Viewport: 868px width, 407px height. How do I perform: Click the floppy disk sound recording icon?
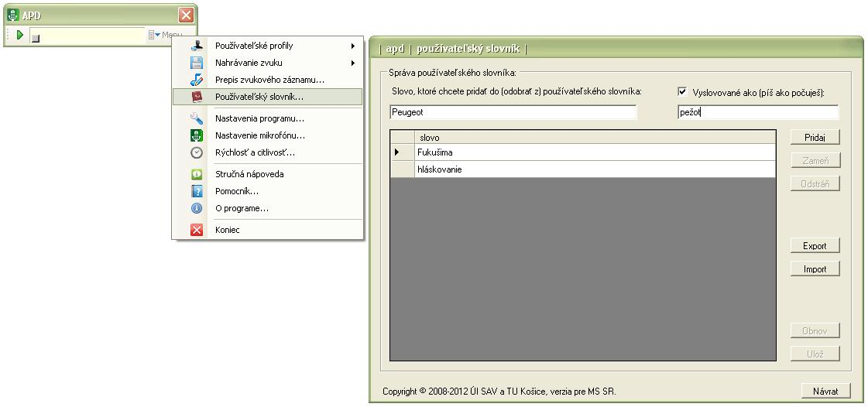(x=197, y=63)
